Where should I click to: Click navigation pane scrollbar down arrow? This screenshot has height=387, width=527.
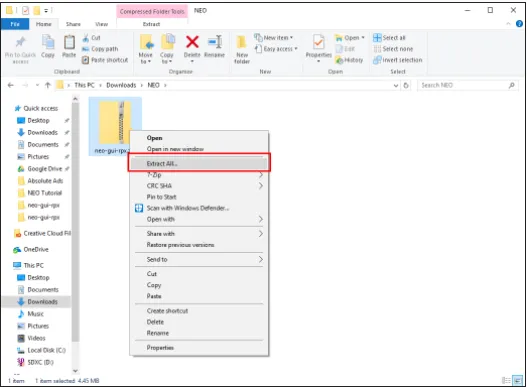[x=75, y=371]
